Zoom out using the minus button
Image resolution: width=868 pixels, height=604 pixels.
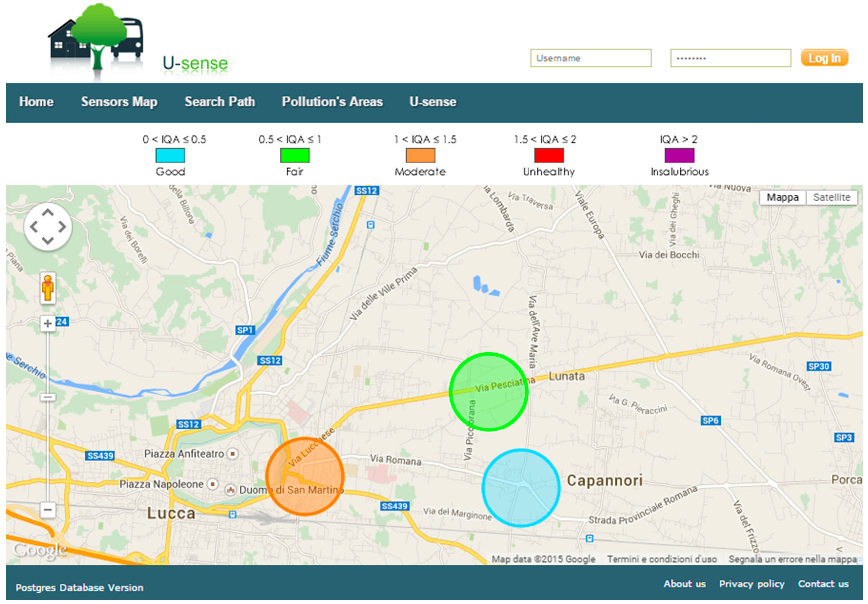(x=48, y=510)
